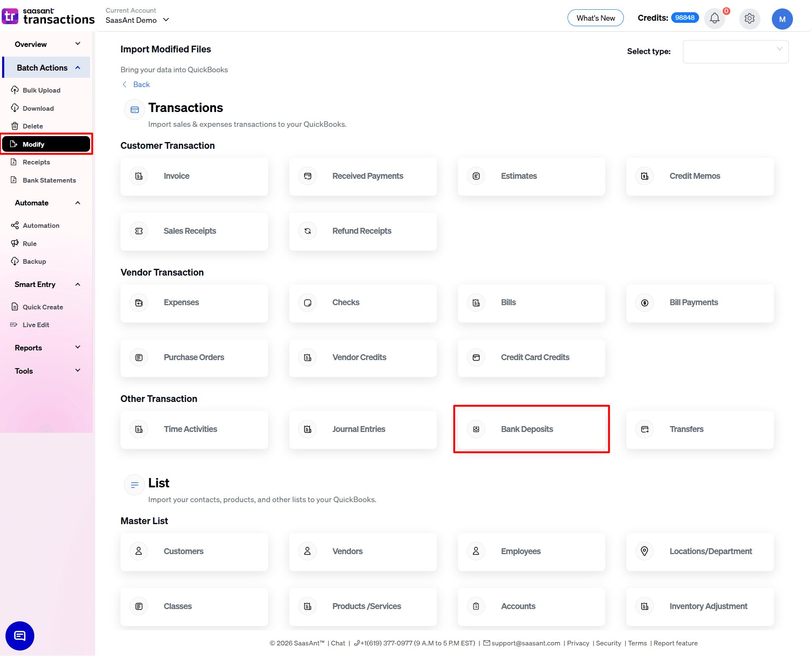
Task: Open the Overview section
Action: point(46,44)
